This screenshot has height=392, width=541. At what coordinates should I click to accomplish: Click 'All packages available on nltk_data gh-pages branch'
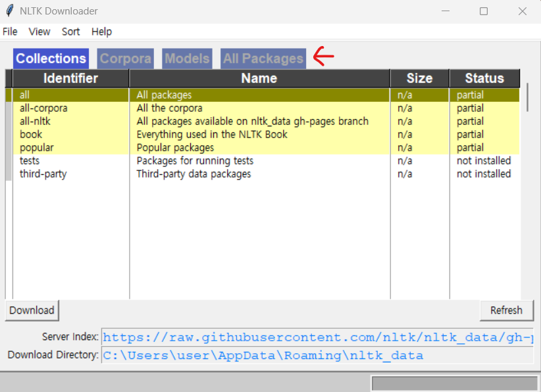(253, 122)
